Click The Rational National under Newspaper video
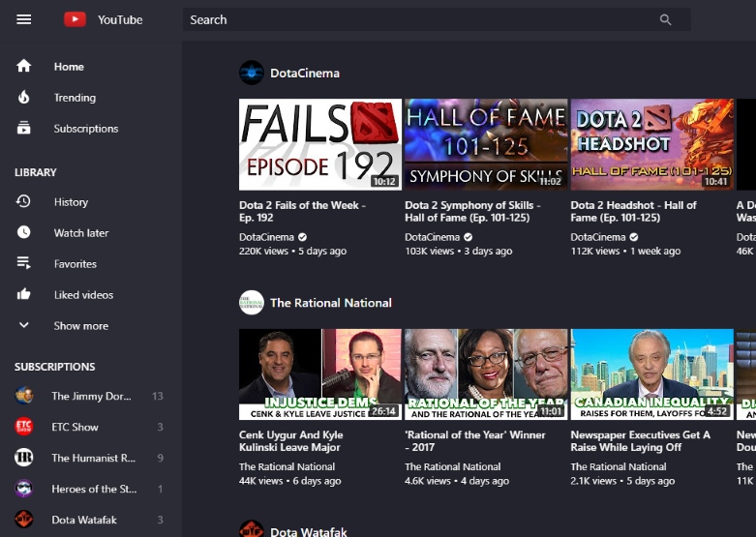 point(620,466)
